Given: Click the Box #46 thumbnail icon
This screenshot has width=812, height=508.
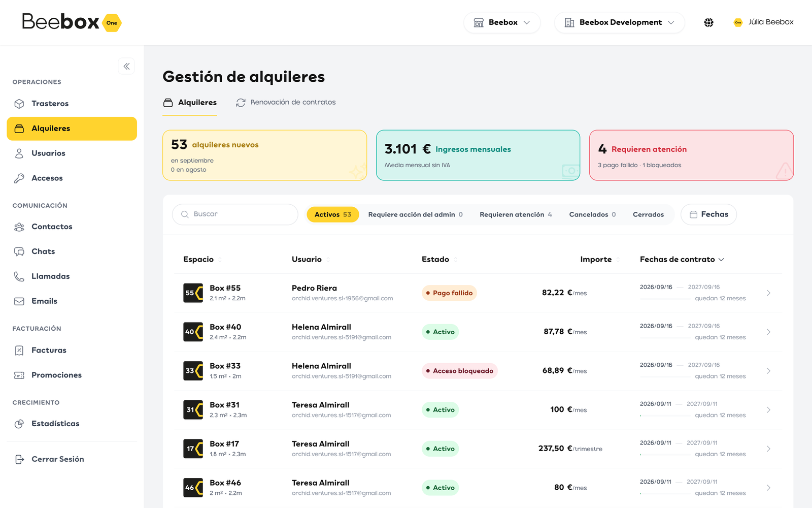Looking at the screenshot, I should [x=193, y=488].
